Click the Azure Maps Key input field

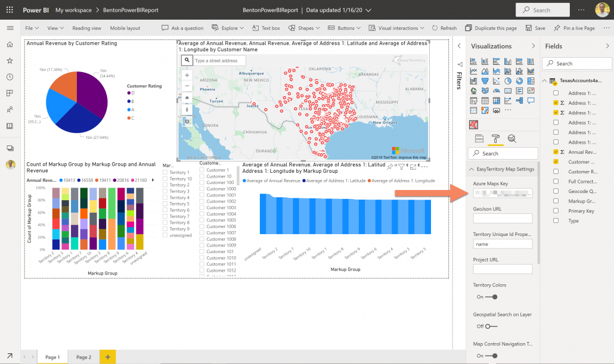503,192
